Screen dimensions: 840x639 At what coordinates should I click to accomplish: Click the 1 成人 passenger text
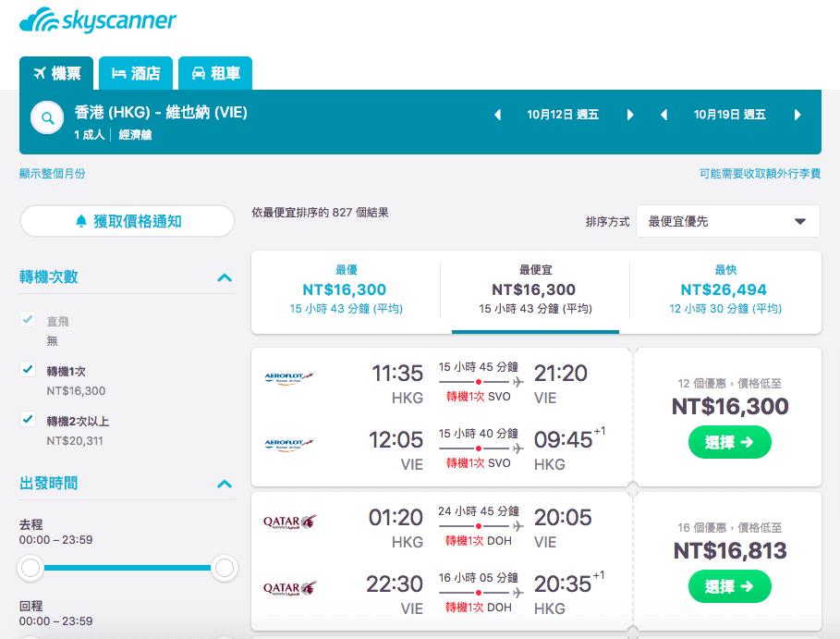(x=89, y=135)
